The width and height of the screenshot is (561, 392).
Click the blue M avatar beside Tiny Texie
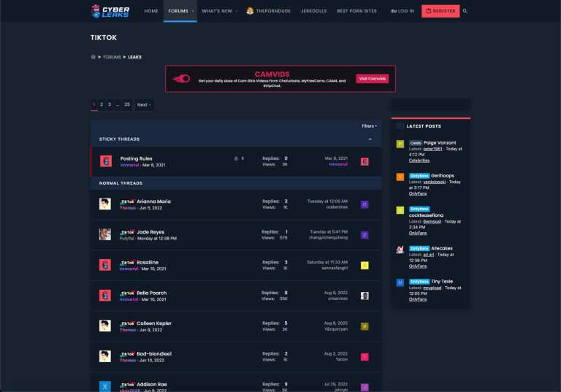(x=400, y=283)
